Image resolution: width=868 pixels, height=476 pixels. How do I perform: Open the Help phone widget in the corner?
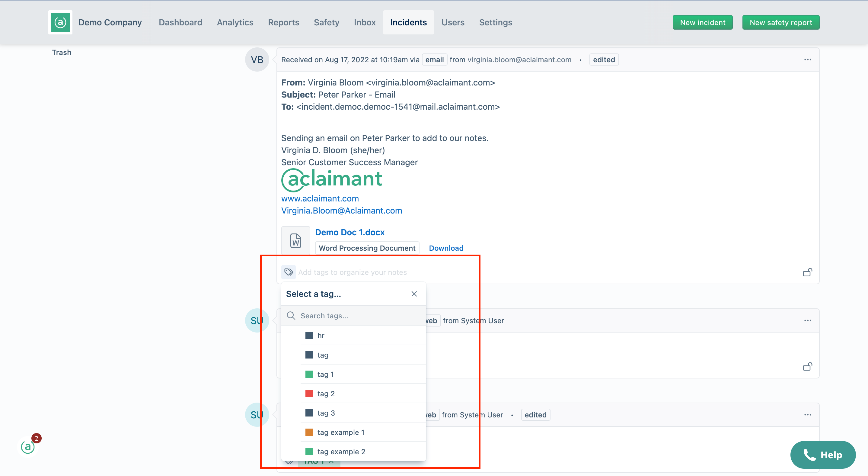pyautogui.click(x=823, y=455)
